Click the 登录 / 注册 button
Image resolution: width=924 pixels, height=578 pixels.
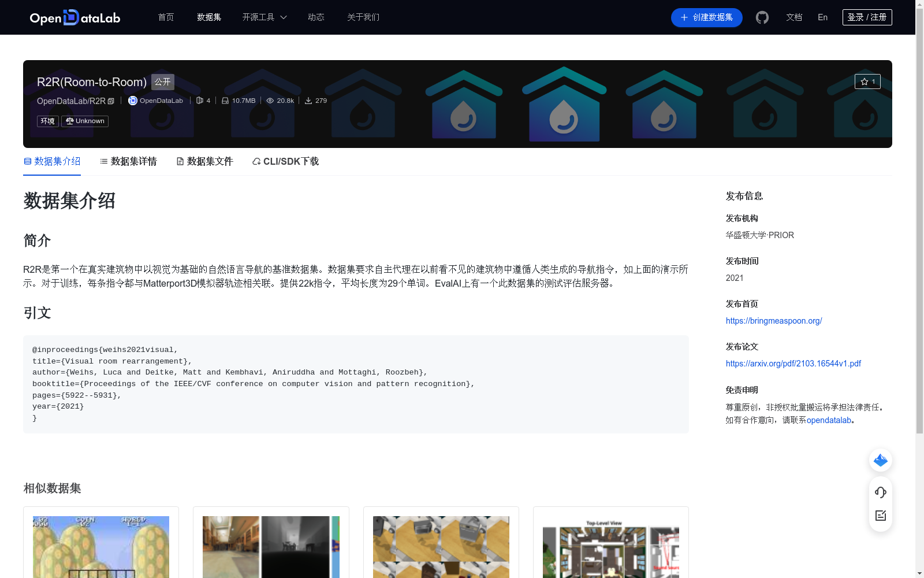pyautogui.click(x=867, y=17)
